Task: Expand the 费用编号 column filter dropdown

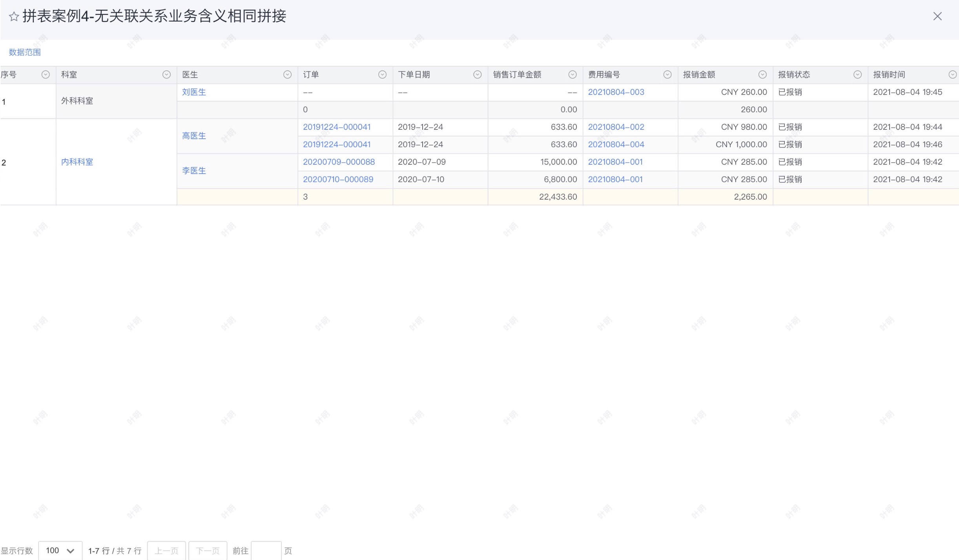Action: tap(667, 74)
